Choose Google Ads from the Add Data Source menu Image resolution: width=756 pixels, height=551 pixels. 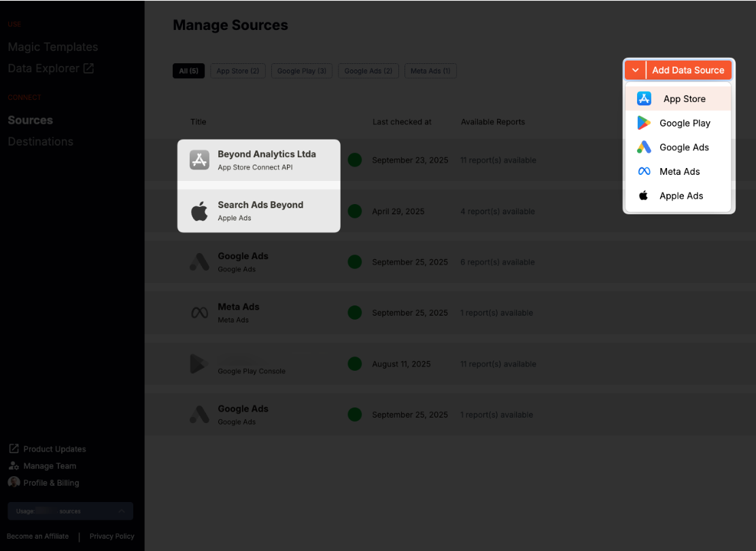tap(684, 147)
